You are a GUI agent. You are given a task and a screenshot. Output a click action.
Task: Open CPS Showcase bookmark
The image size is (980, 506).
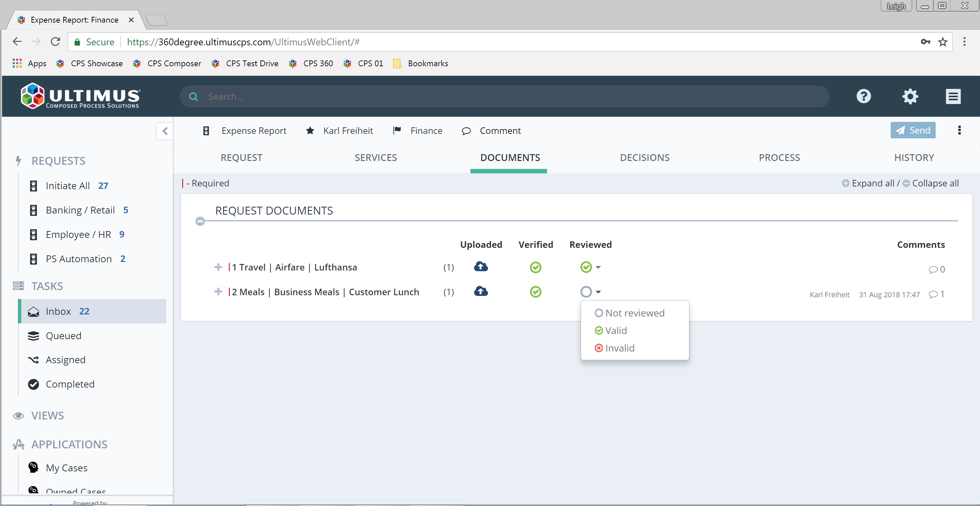(90, 64)
